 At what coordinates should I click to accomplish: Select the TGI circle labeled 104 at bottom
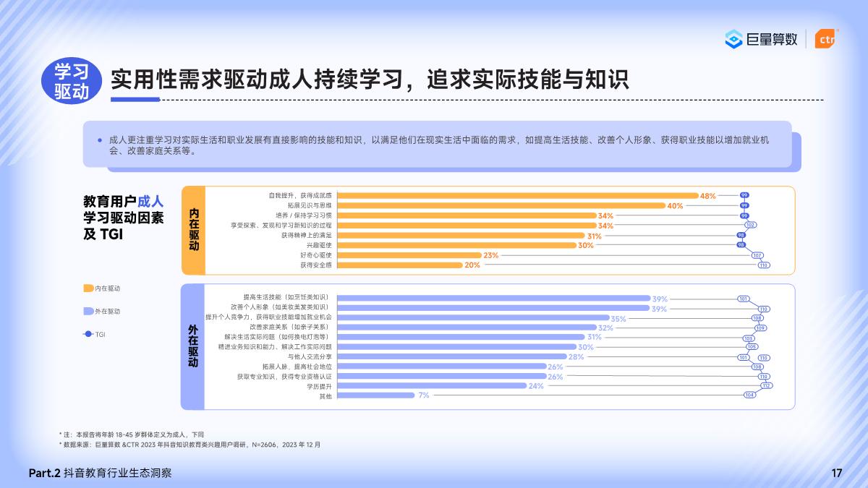tap(749, 395)
